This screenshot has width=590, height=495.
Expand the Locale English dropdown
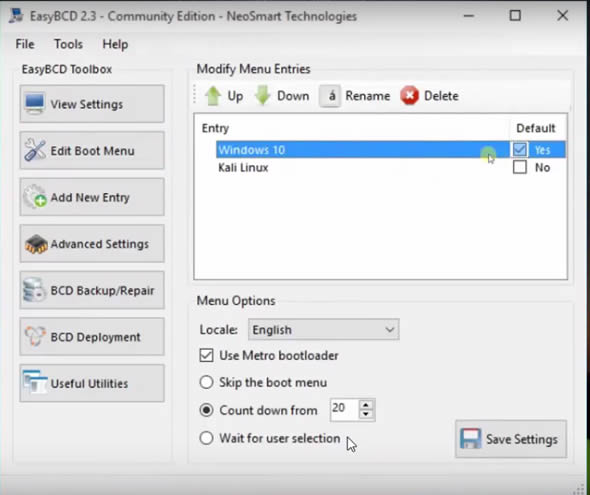point(324,329)
